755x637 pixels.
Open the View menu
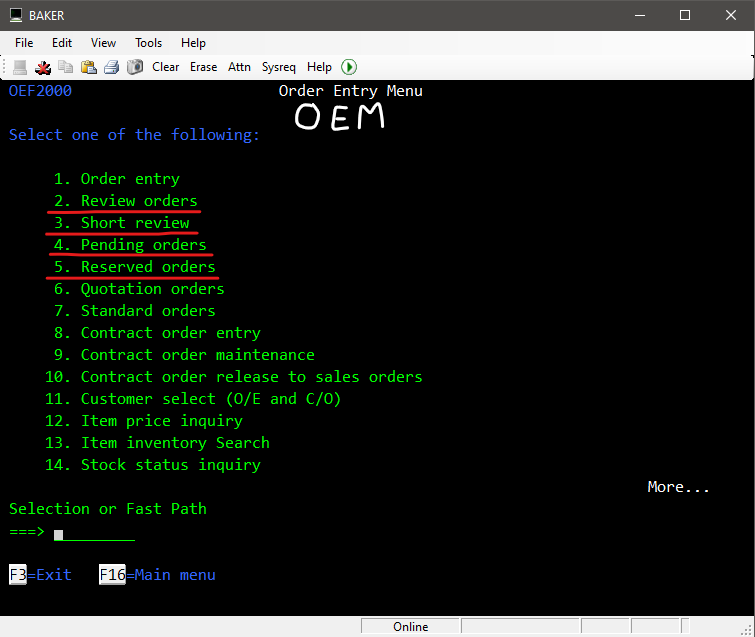click(103, 43)
